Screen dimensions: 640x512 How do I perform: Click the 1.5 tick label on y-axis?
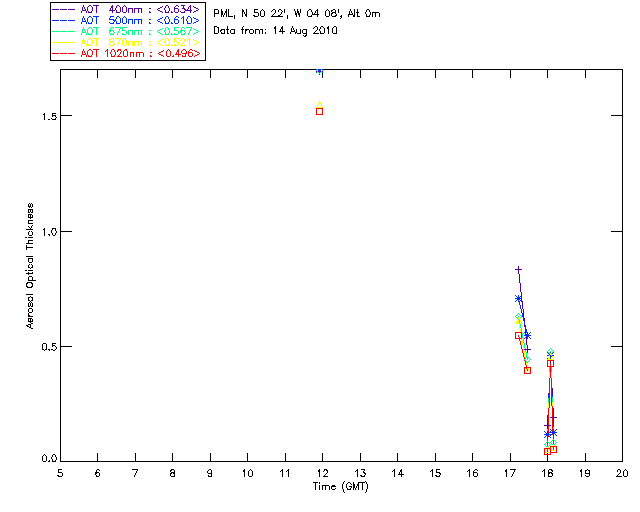pyautogui.click(x=44, y=116)
